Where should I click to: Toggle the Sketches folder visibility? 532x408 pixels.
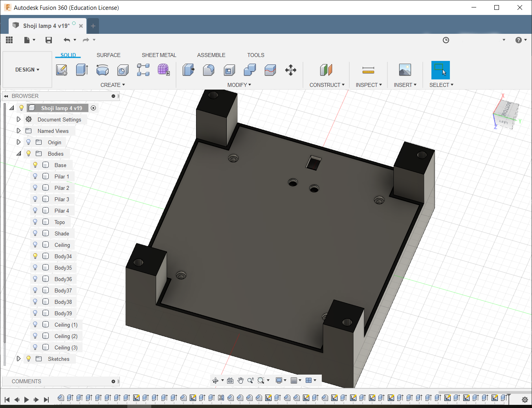(28, 359)
